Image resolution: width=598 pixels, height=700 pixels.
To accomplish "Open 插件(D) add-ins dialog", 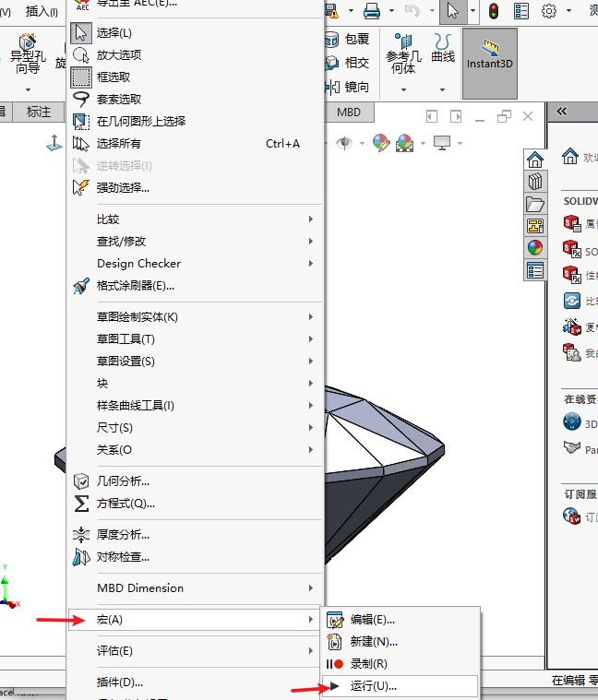I will [x=196, y=682].
